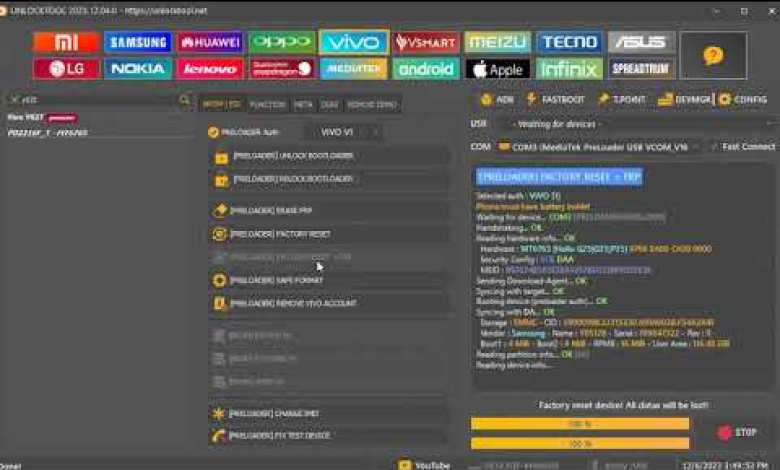Click PRELOADER Unlock Bootloader button

[x=328, y=157]
